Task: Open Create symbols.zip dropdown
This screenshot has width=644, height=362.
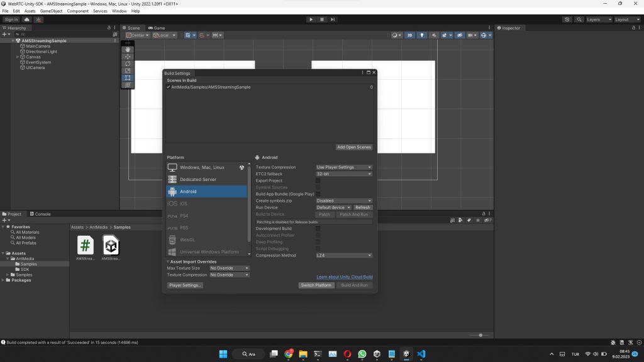Action: [x=344, y=200]
